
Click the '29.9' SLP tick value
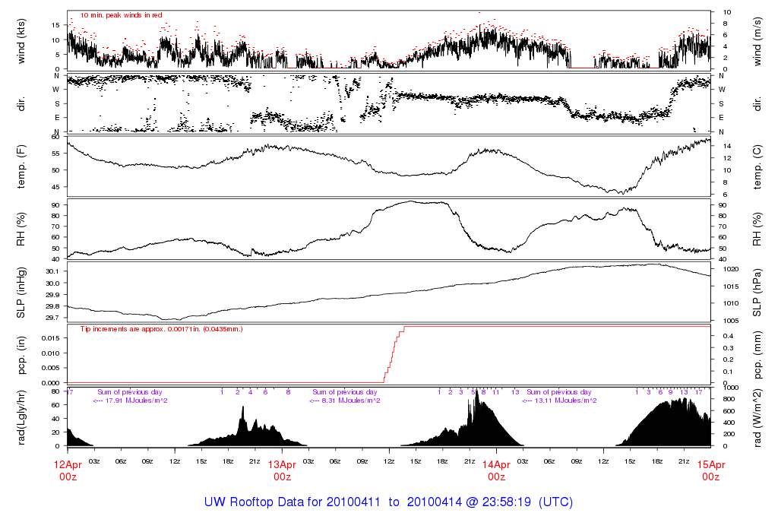(x=52, y=294)
